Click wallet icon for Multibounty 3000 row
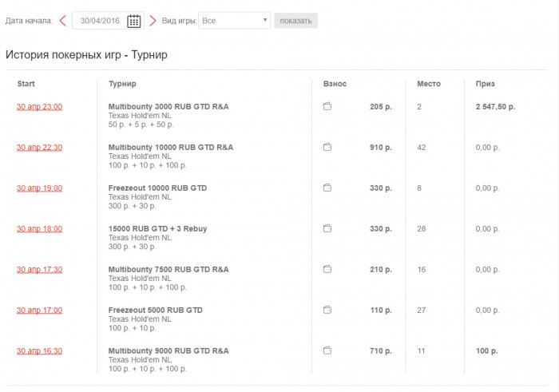This screenshot has width=559, height=392. click(327, 106)
